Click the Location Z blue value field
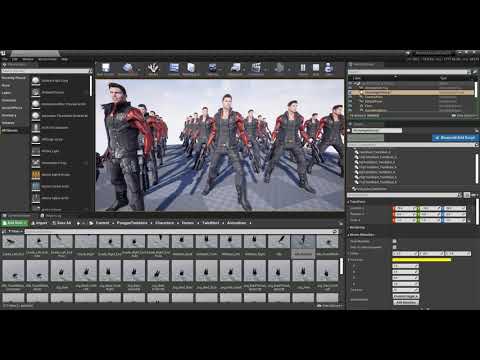The image size is (480, 360). [454, 208]
